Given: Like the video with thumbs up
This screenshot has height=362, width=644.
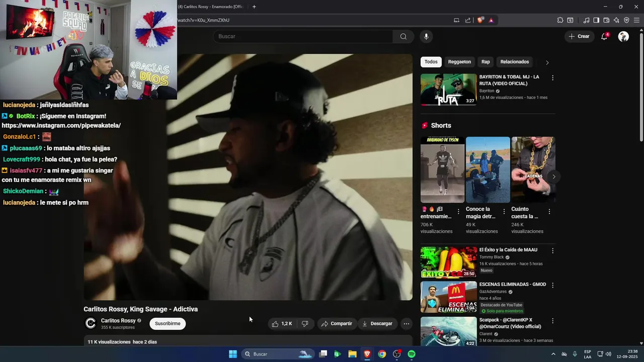Looking at the screenshot, I should (282, 324).
